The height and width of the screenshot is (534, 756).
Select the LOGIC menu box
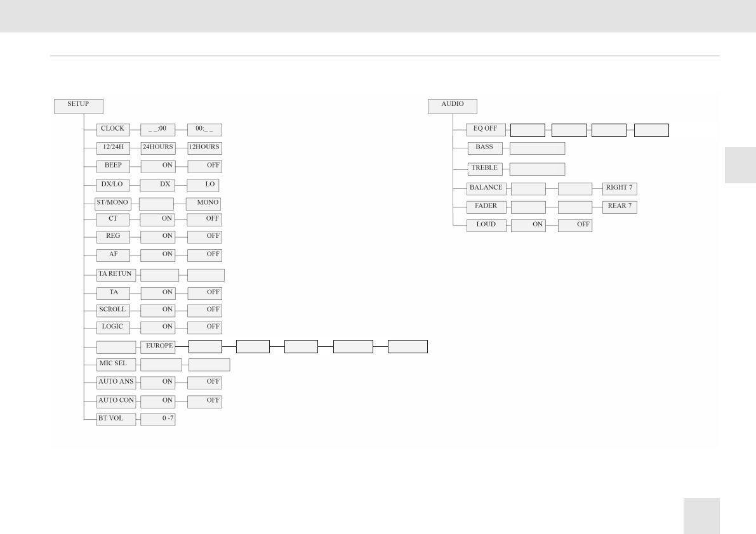pos(113,328)
